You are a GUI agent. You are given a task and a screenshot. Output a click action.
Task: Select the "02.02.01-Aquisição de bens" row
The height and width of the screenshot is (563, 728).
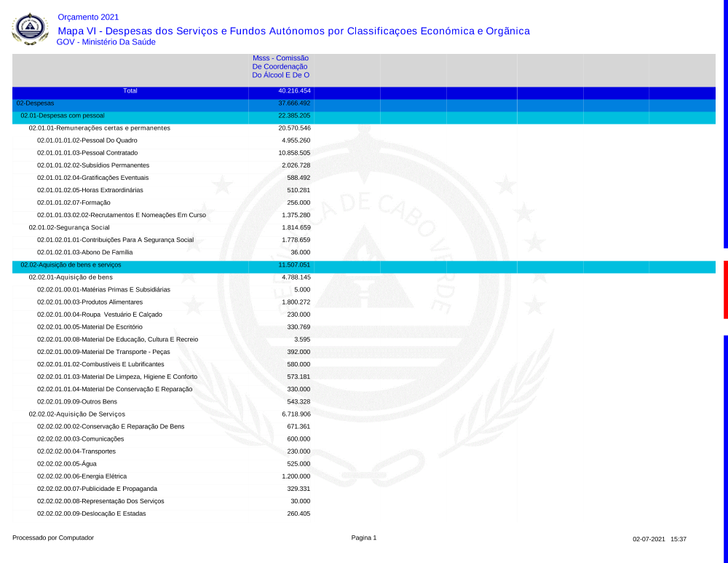[71, 277]
